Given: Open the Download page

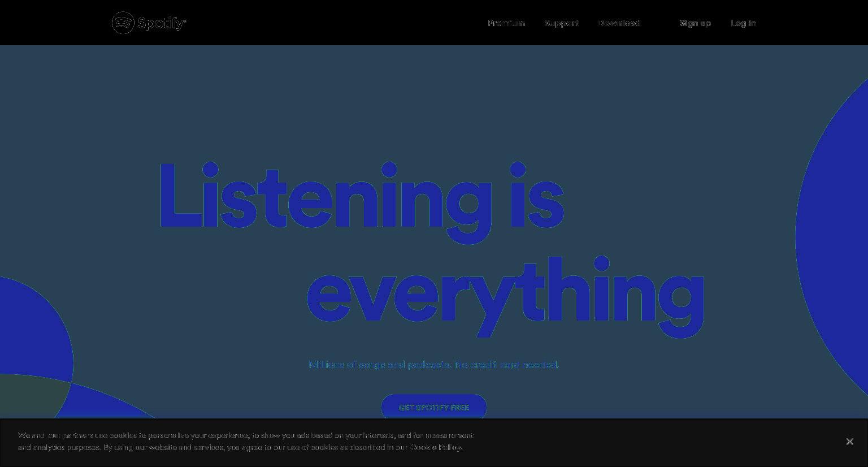Looking at the screenshot, I should [619, 23].
